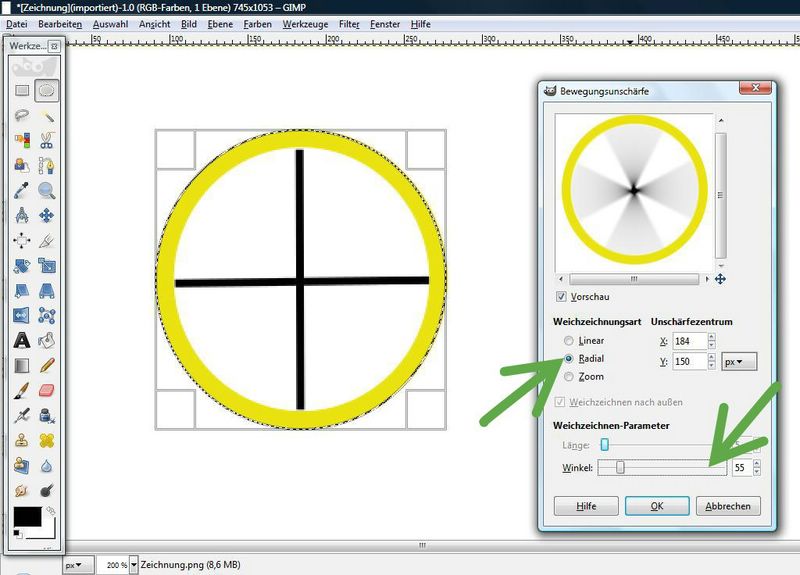Open the zoom percentage dropdown at 200 %
This screenshot has width=800, height=575.
coord(130,565)
